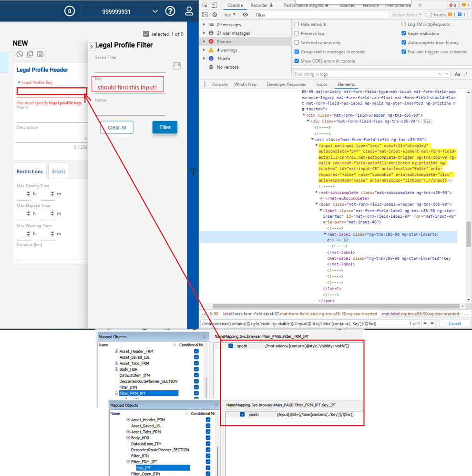Clear the console with the clear icon
This screenshot has height=476, width=472.
click(215, 15)
